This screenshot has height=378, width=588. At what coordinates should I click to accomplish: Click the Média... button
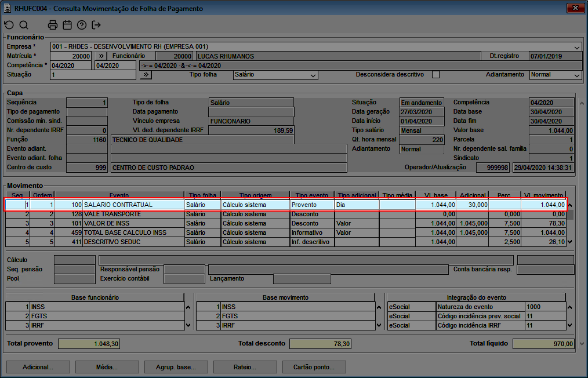(107, 367)
